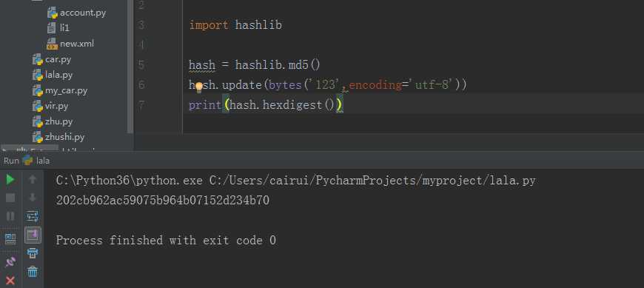Click the Down the Stack Trace arrow
Screen dimensions: 644x288
[x=33, y=198]
